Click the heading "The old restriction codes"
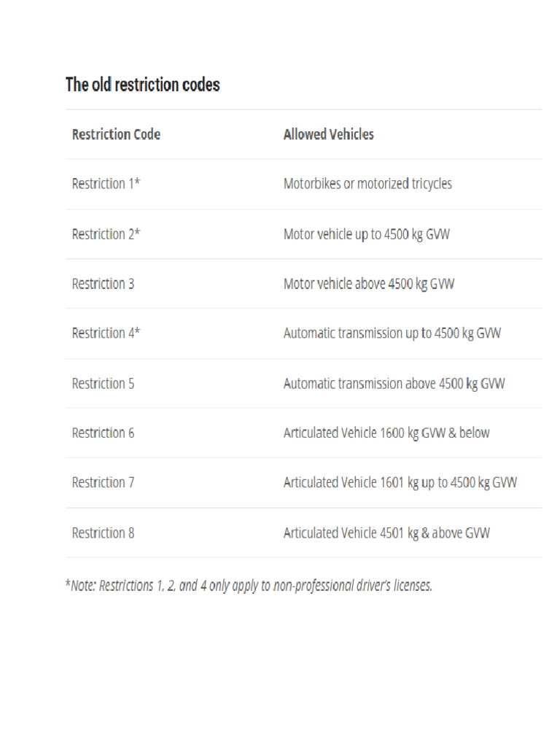560x747 pixels. pyautogui.click(x=143, y=85)
